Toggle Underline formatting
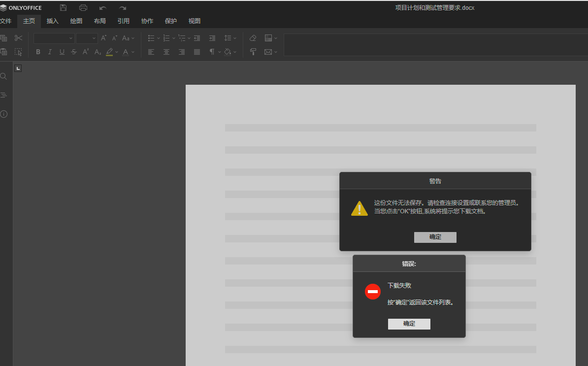 click(62, 52)
